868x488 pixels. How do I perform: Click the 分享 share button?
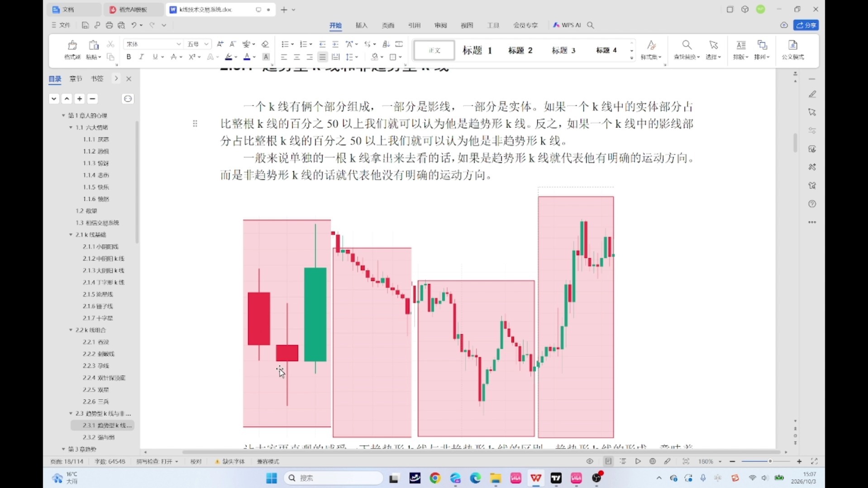(806, 25)
